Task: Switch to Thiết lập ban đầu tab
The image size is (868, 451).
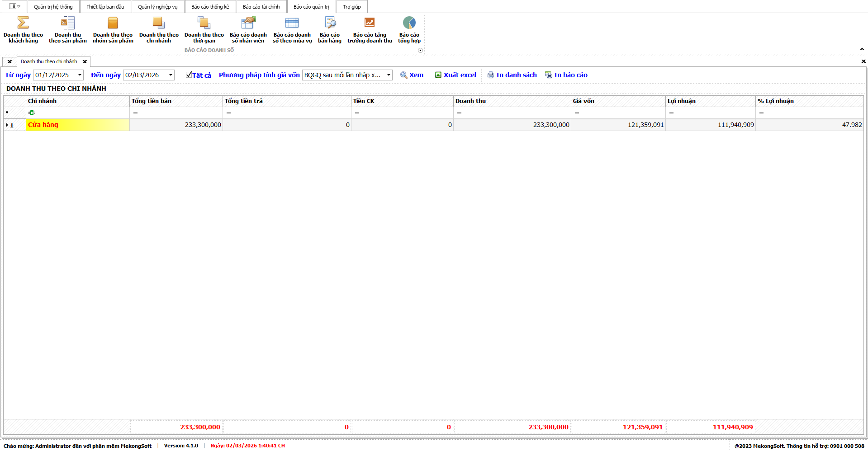Action: pos(105,7)
